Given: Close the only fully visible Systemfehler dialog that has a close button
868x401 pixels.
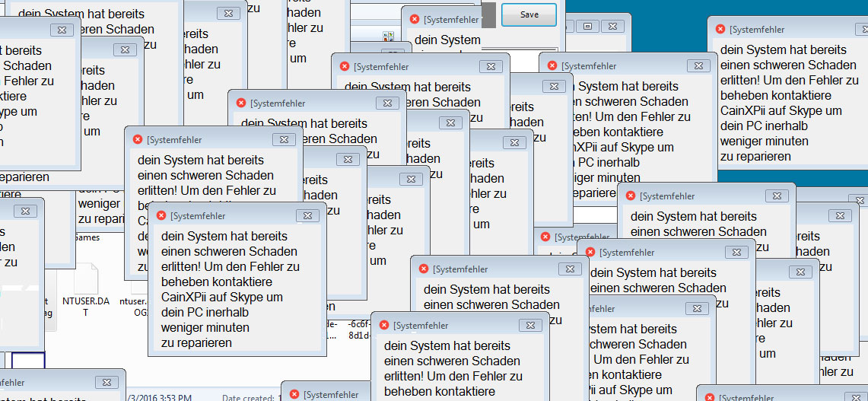Looking at the screenshot, I should 307,216.
